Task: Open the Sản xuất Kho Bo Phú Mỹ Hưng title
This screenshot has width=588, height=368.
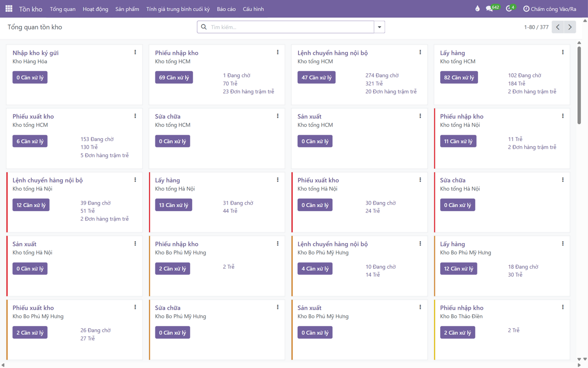Action: point(309,308)
